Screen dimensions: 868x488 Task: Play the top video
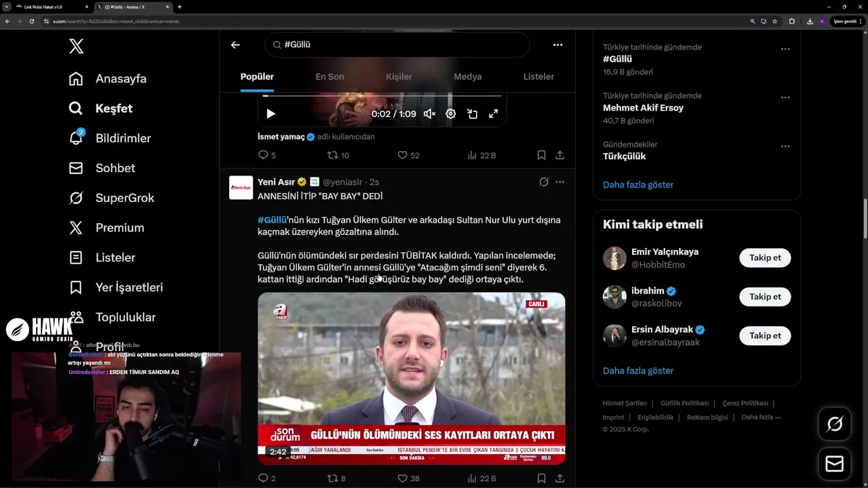point(271,114)
